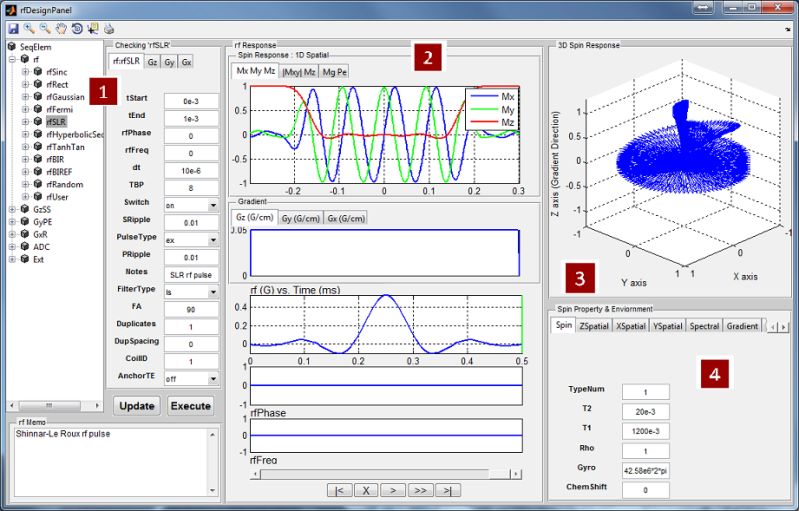799x511 pixels.
Task: Click the Update button
Action: click(x=137, y=406)
